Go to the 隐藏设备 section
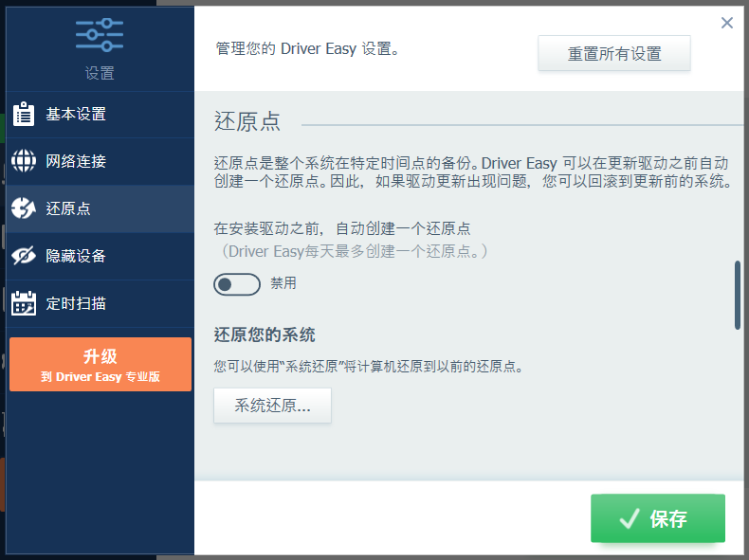The width and height of the screenshot is (749, 560). pos(100,256)
